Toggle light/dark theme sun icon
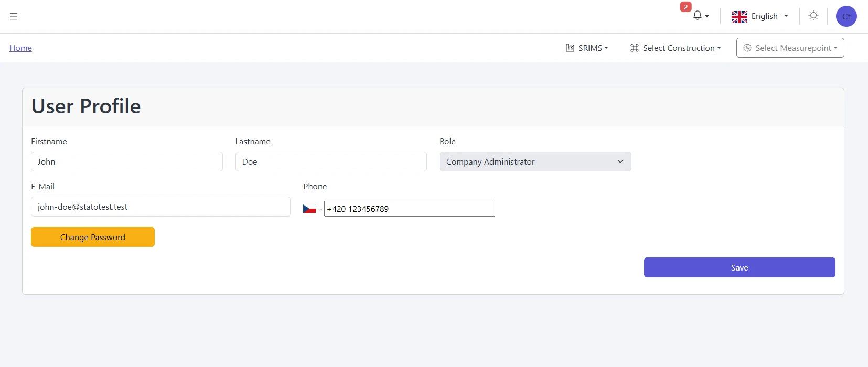The height and width of the screenshot is (367, 868). [813, 16]
